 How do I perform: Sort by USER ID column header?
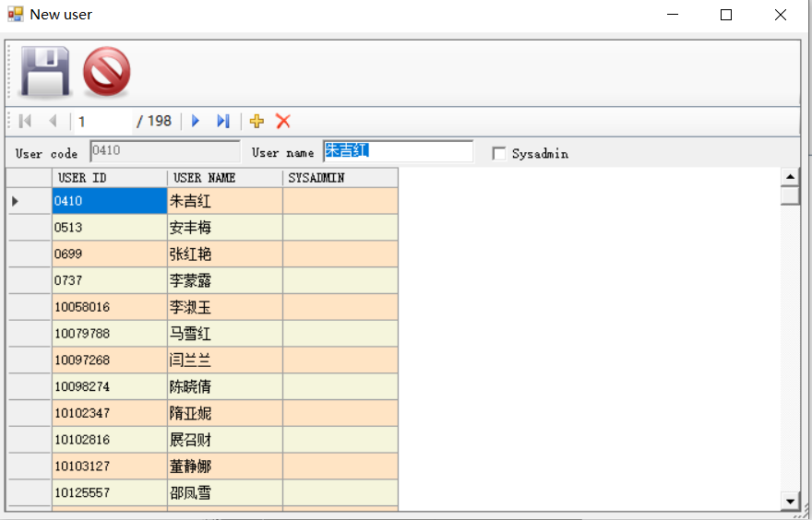[x=109, y=177]
